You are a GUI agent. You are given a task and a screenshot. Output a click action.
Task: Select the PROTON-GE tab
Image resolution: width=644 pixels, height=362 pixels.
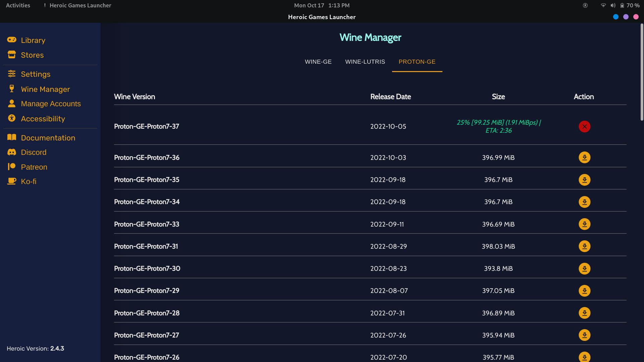click(417, 62)
